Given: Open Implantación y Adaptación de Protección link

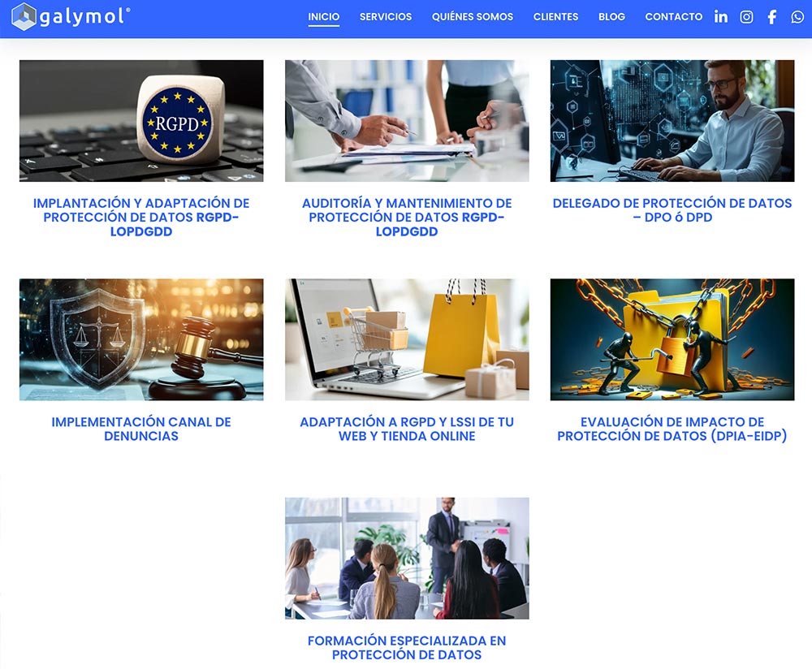Looking at the screenshot, I should [141, 217].
